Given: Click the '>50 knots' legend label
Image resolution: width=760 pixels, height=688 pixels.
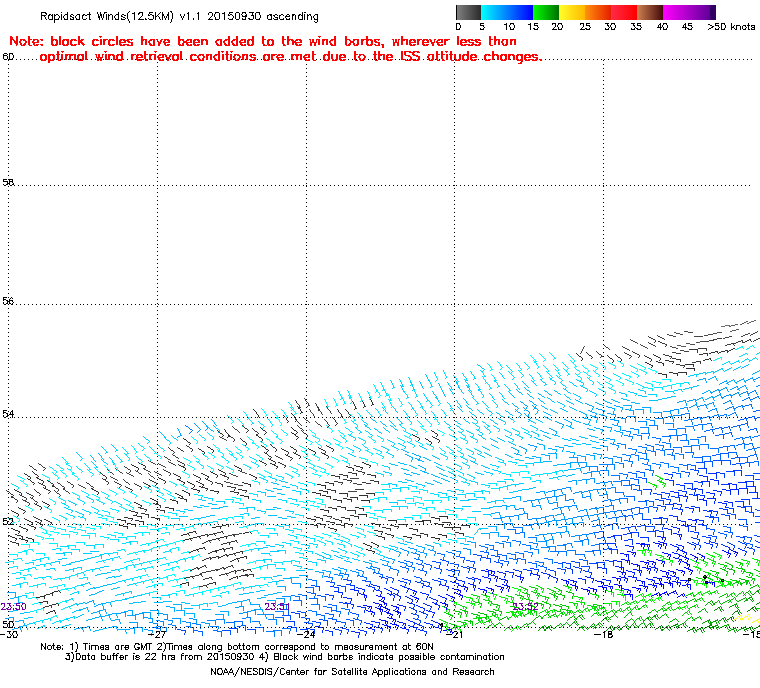Looking at the screenshot, I should click(731, 27).
